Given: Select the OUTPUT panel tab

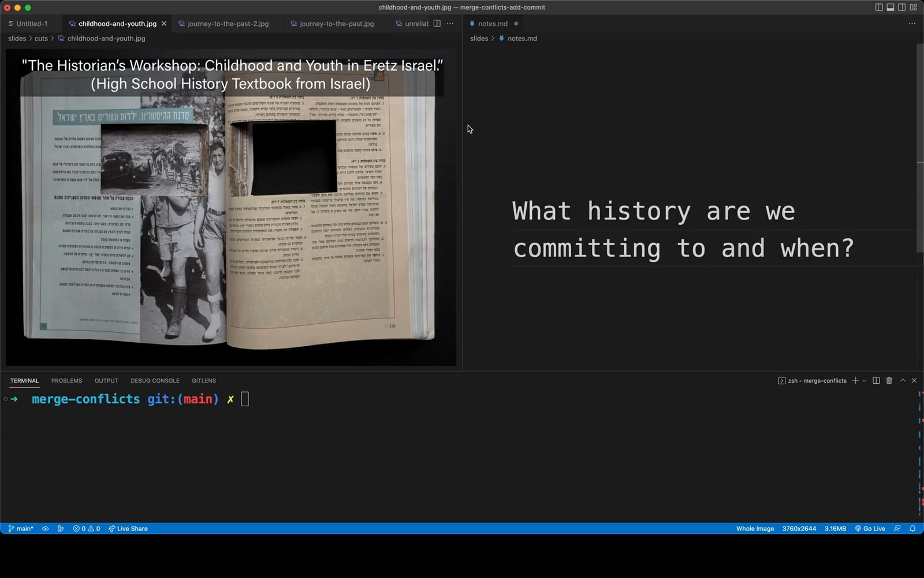Looking at the screenshot, I should click(106, 380).
